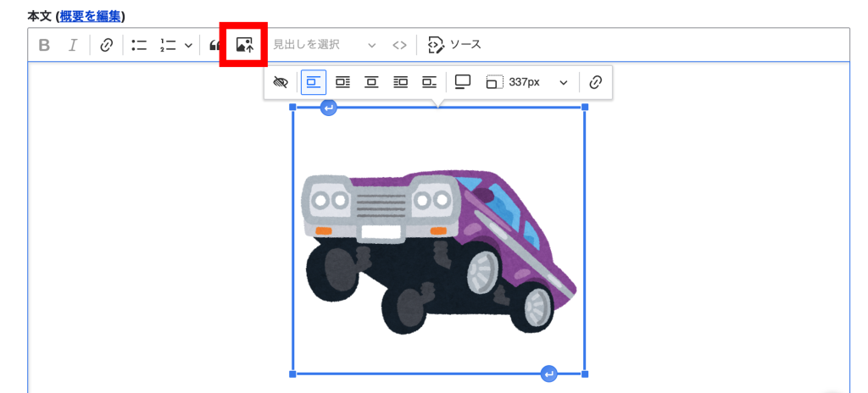Insert a numbered list
This screenshot has width=868, height=393.
(x=168, y=46)
